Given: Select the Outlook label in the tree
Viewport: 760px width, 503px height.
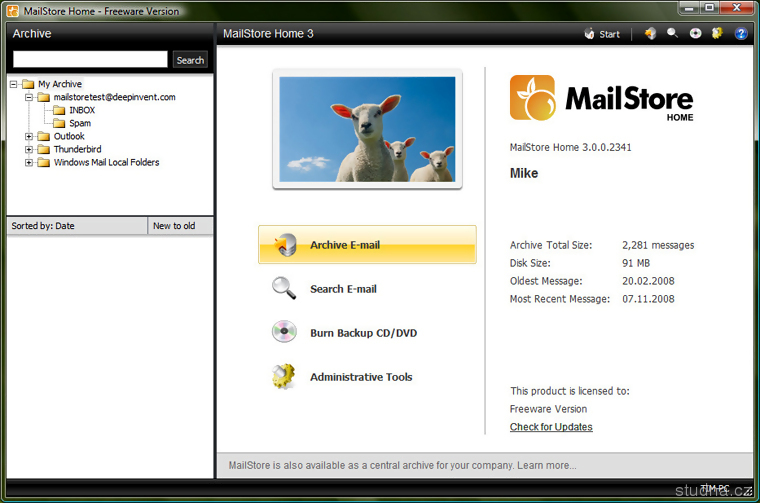Looking at the screenshot, I should 69,136.
